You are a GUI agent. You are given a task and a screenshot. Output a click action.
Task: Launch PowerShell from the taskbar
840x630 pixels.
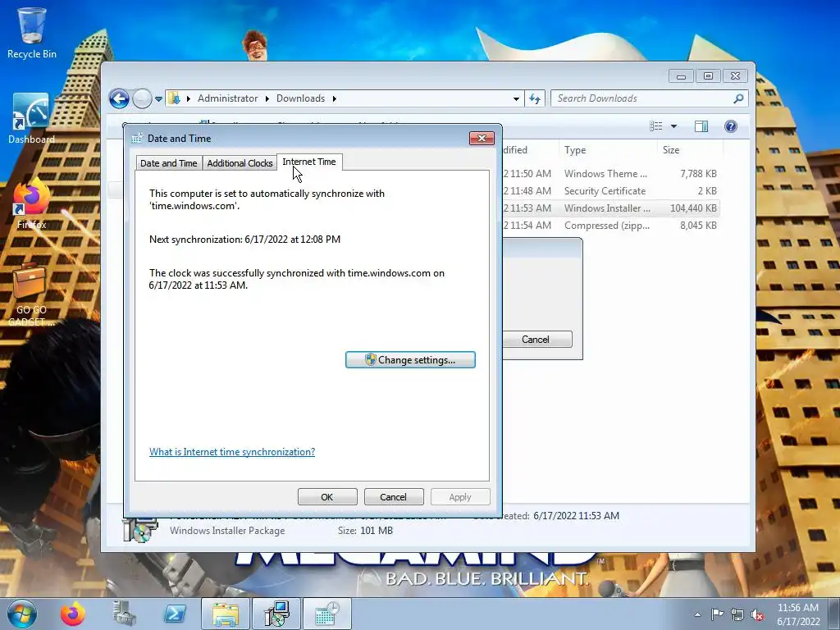175,614
